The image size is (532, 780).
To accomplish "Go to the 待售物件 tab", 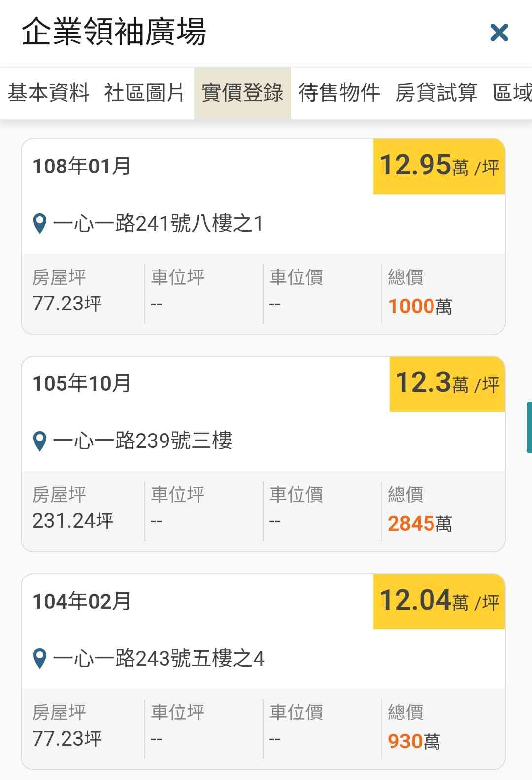I will click(339, 93).
